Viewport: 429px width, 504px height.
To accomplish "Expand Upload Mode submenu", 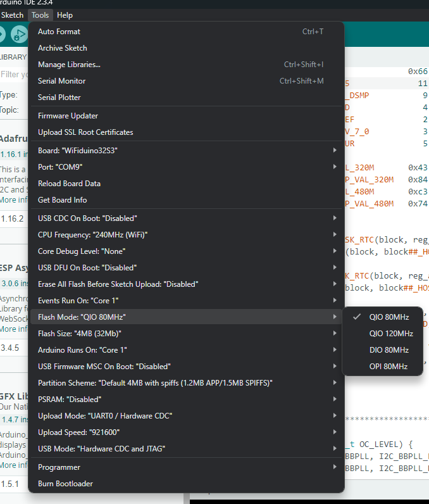I will [x=186, y=415].
